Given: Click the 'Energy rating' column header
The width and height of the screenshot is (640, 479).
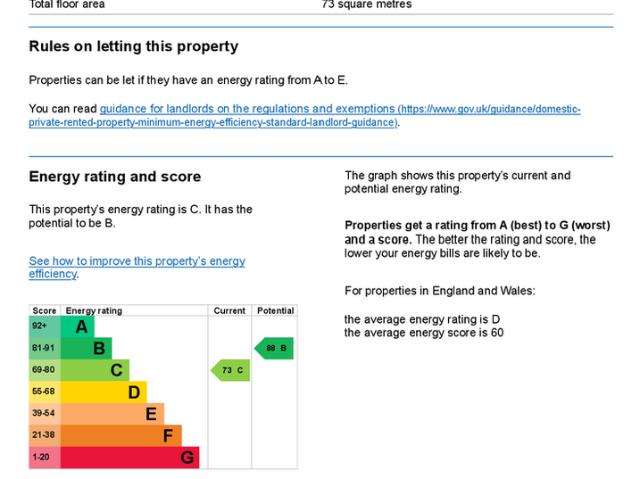Looking at the screenshot, I should [94, 311].
